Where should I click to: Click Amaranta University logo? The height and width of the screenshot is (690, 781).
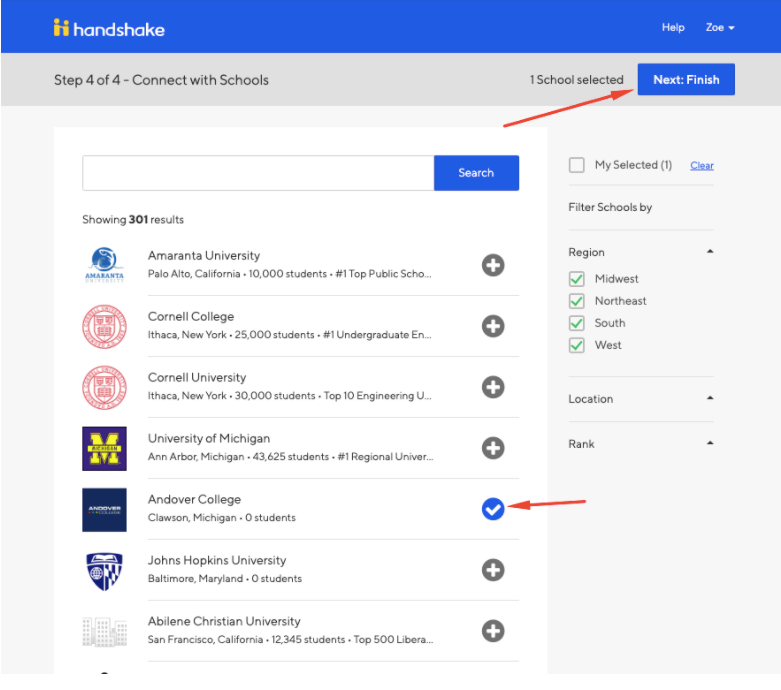click(x=104, y=265)
